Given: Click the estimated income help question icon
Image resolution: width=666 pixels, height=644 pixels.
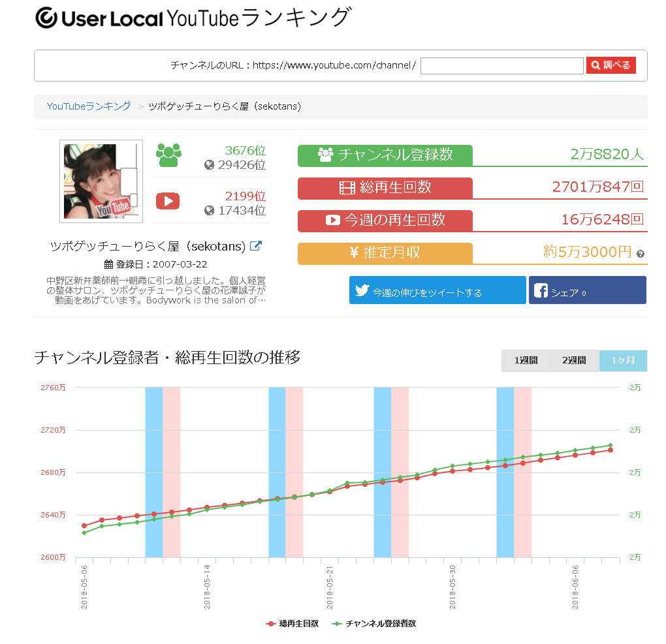Looking at the screenshot, I should tap(641, 254).
